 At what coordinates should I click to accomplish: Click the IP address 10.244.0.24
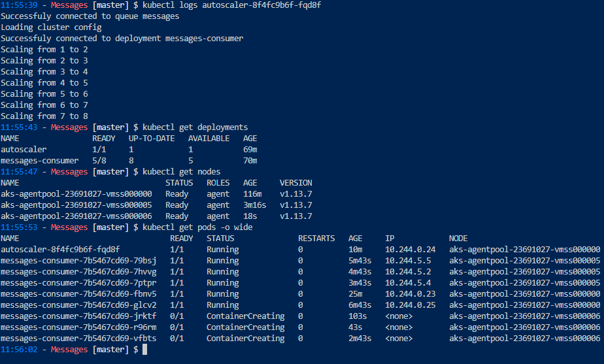[x=411, y=250]
